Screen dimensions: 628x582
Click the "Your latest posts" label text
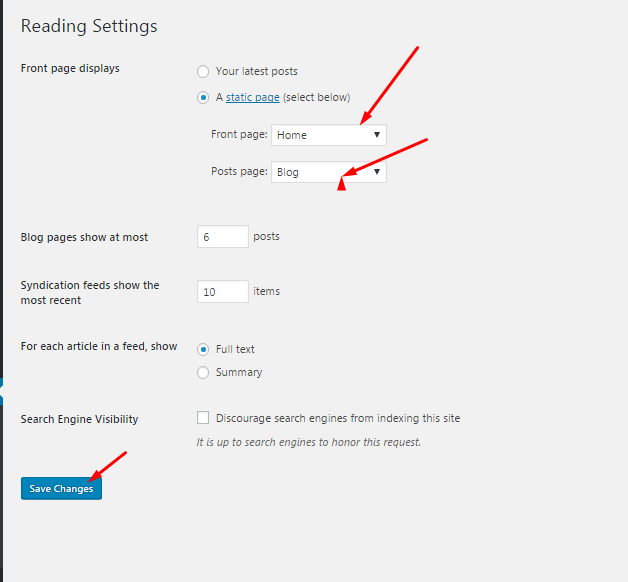point(257,72)
